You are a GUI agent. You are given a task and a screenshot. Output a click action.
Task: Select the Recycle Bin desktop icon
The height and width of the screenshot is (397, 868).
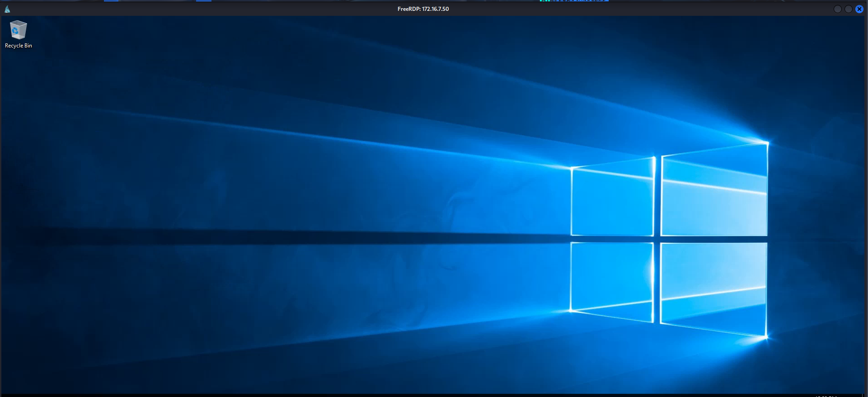pyautogui.click(x=18, y=30)
